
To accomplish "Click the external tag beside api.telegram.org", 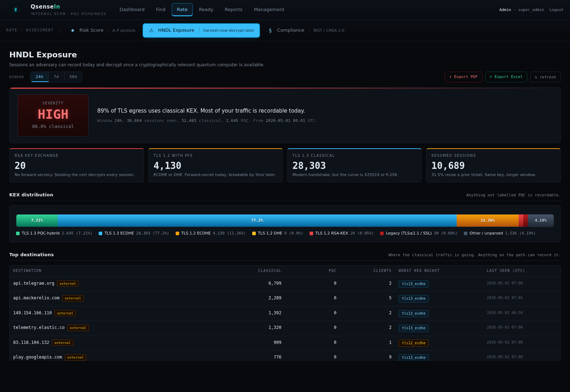I will [68, 284].
